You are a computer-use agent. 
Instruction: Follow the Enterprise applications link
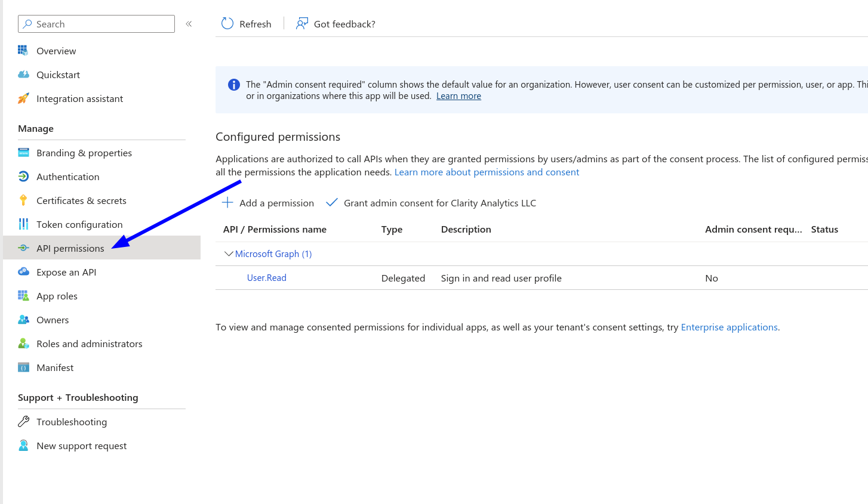coord(729,327)
